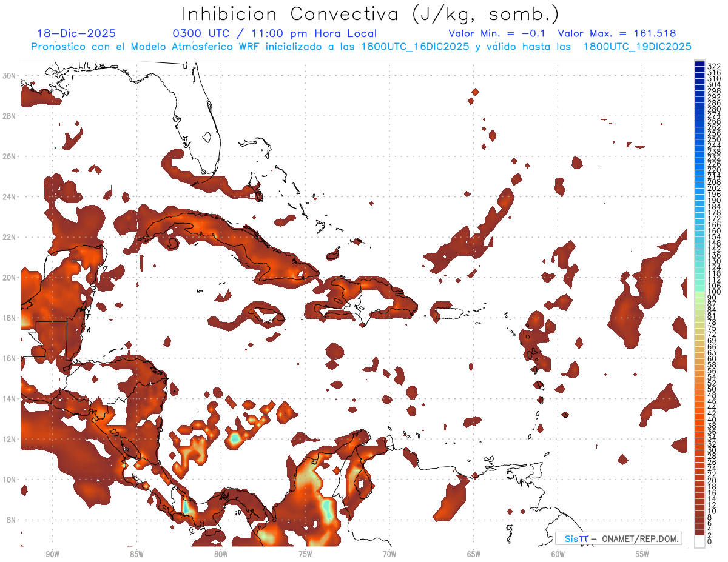This screenshot has height=562, width=728.
Task: Click the "70W" longitude label
Action: (389, 554)
